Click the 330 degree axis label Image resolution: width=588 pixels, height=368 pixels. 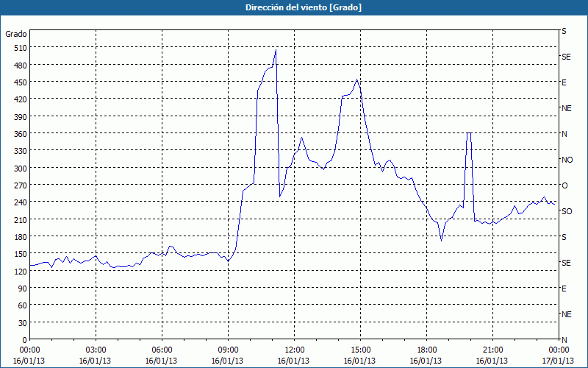click(21, 151)
